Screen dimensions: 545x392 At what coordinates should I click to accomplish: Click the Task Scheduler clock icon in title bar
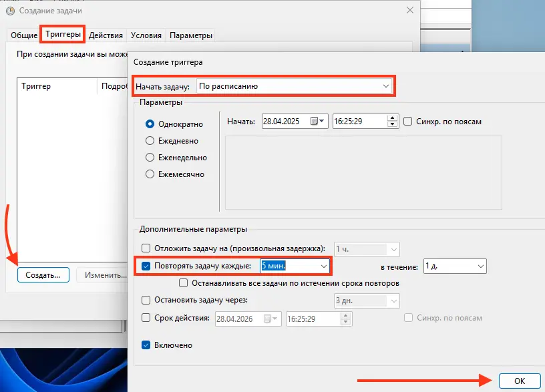coord(11,11)
